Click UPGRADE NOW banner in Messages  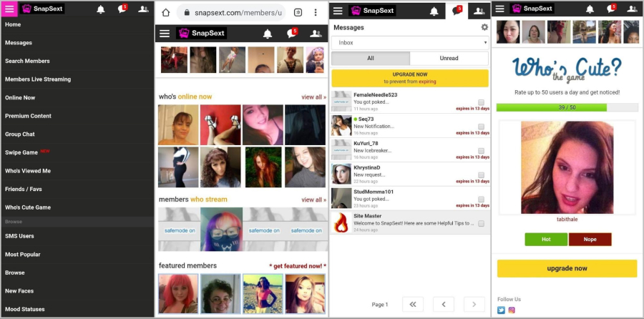pos(410,78)
